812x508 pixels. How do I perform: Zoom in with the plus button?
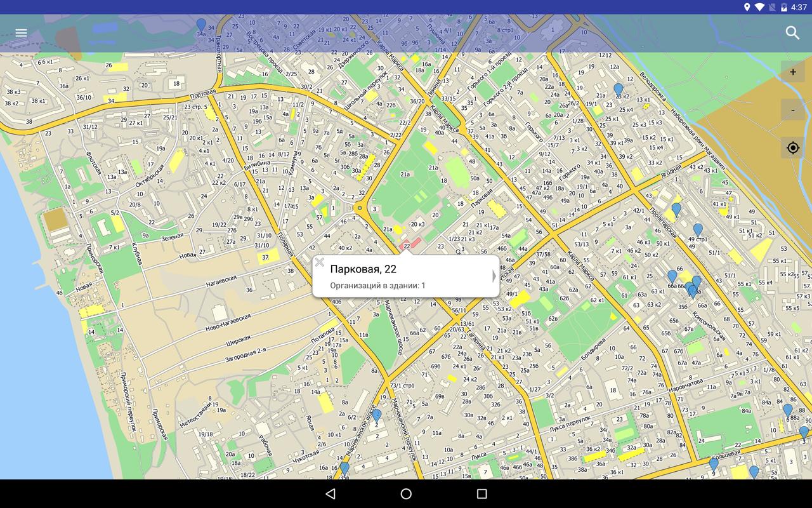(x=793, y=72)
